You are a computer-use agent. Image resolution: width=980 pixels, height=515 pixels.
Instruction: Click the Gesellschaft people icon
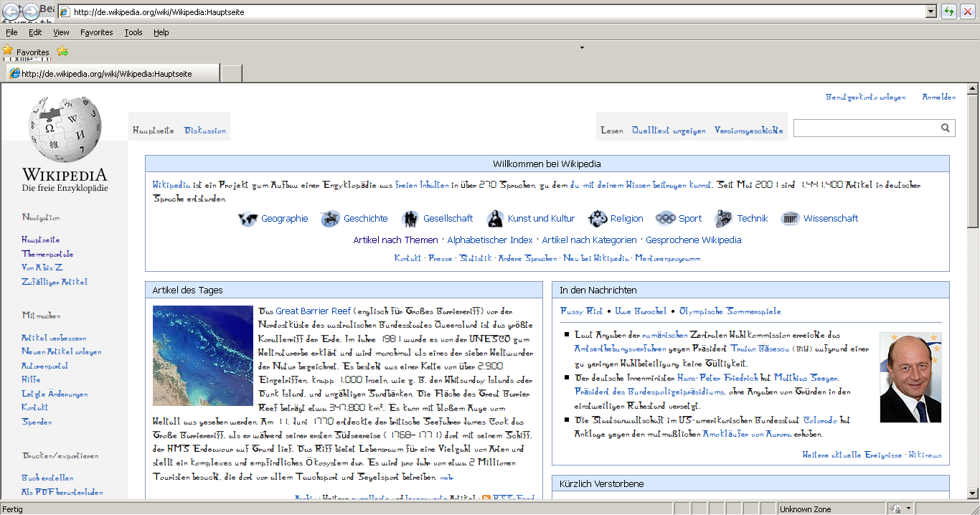click(x=410, y=219)
